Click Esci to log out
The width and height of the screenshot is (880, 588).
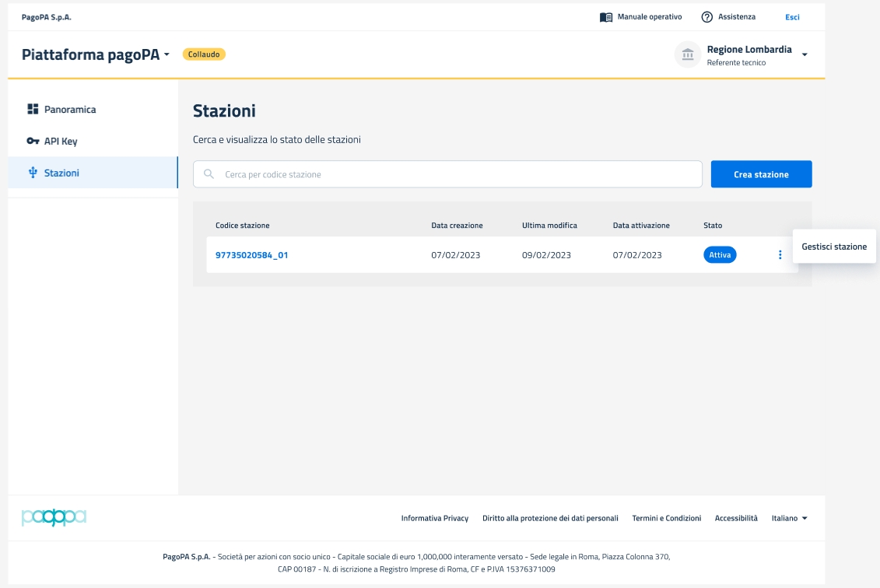792,17
